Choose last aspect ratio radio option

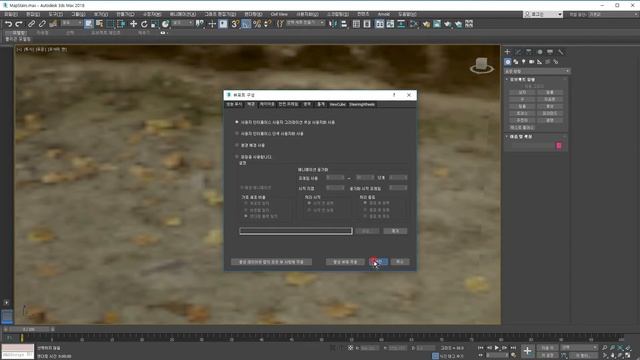pyautogui.click(x=246, y=216)
